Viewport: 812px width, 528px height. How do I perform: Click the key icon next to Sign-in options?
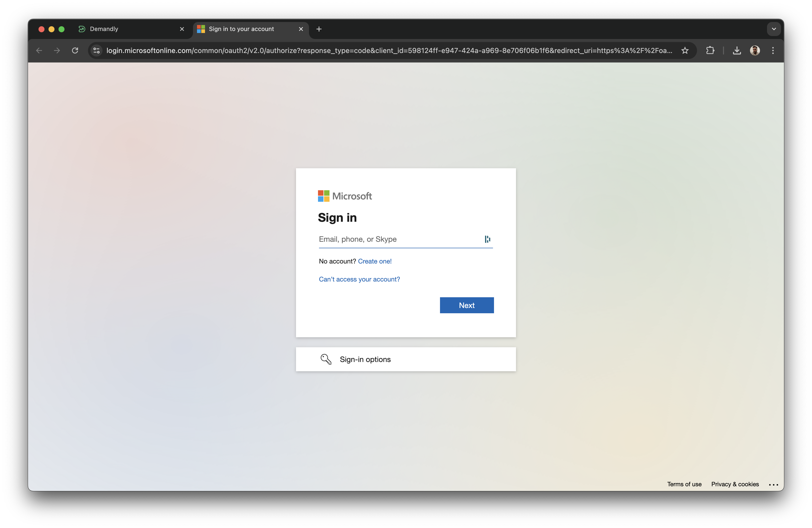point(325,359)
